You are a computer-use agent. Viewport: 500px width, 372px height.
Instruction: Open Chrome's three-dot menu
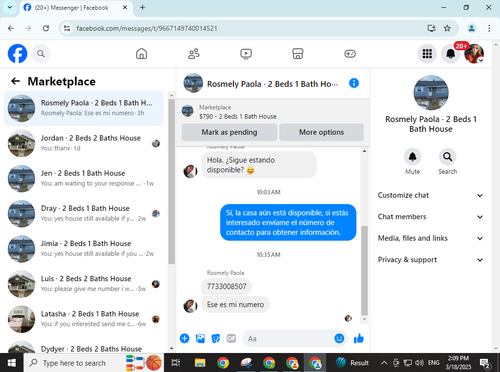(489, 28)
